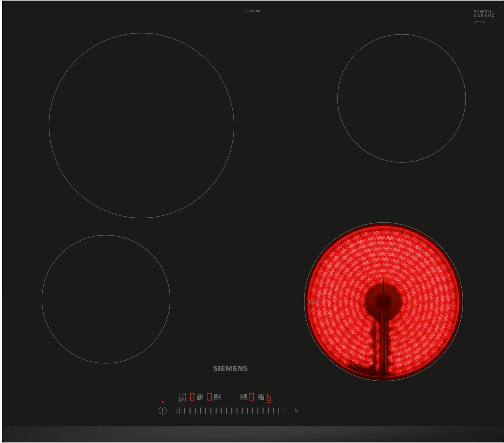Select the front-left hotplate zone icon
This screenshot has width=504, height=443.
200,397
